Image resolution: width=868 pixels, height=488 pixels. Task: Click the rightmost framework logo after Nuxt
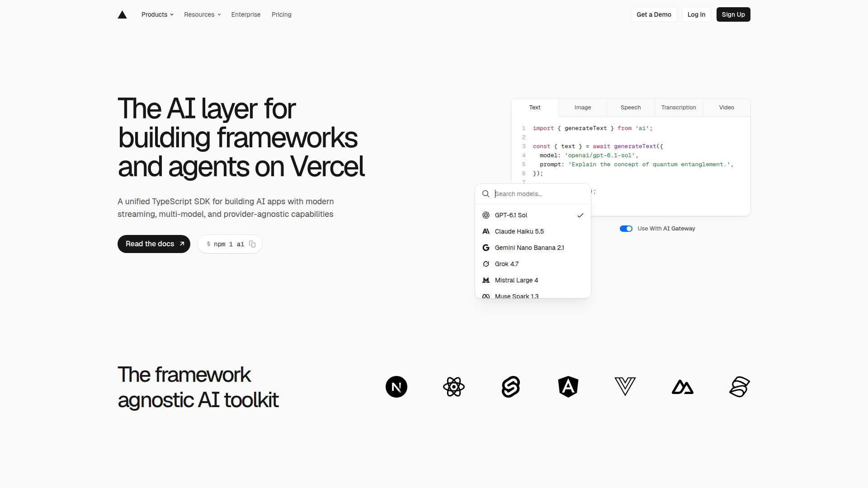740,387
